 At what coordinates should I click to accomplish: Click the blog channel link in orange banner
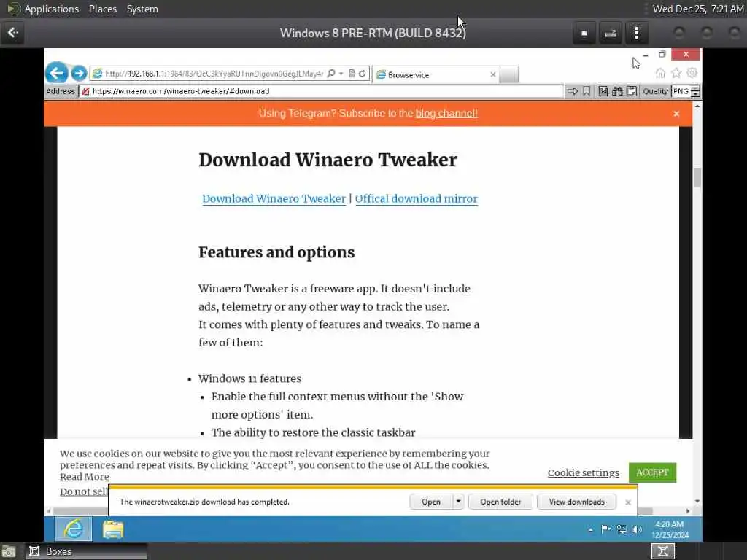click(446, 113)
